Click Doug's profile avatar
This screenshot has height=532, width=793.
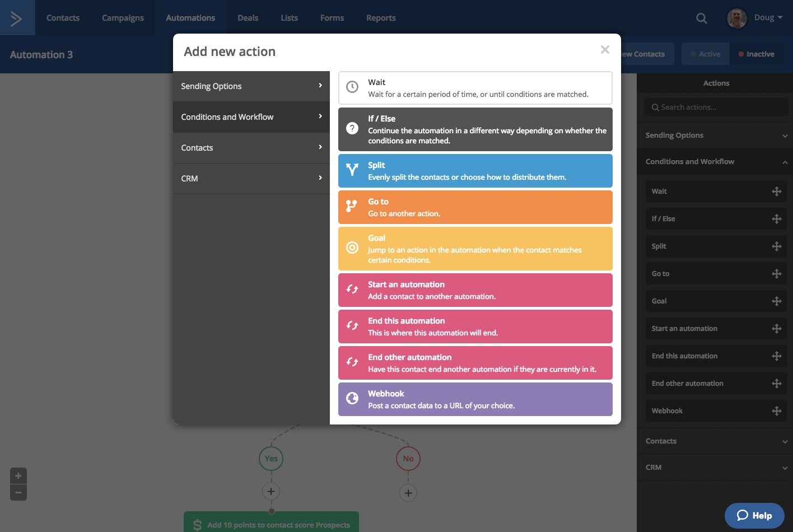(x=736, y=18)
